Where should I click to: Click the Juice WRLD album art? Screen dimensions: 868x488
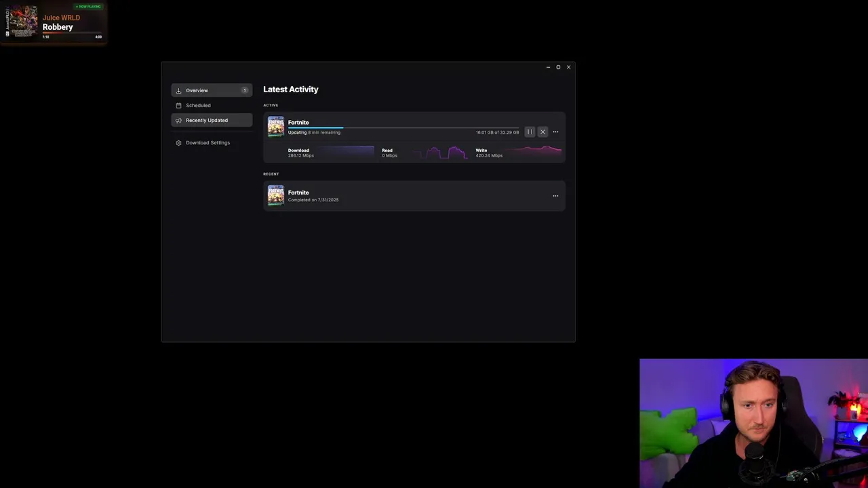click(23, 22)
